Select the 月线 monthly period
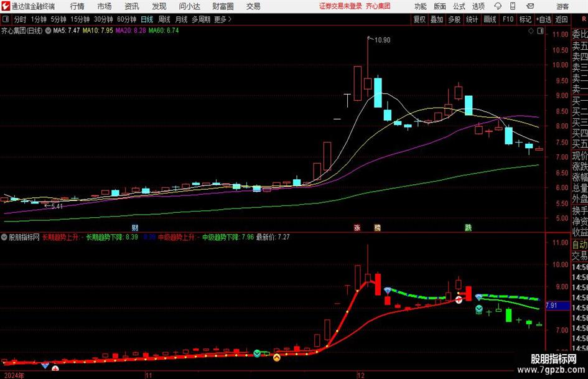 pos(181,19)
